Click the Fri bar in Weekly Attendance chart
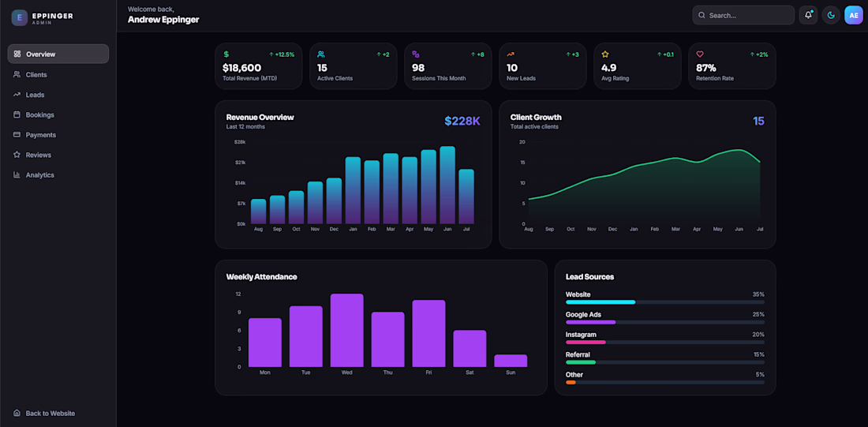The width and height of the screenshot is (868, 427). pyautogui.click(x=429, y=333)
